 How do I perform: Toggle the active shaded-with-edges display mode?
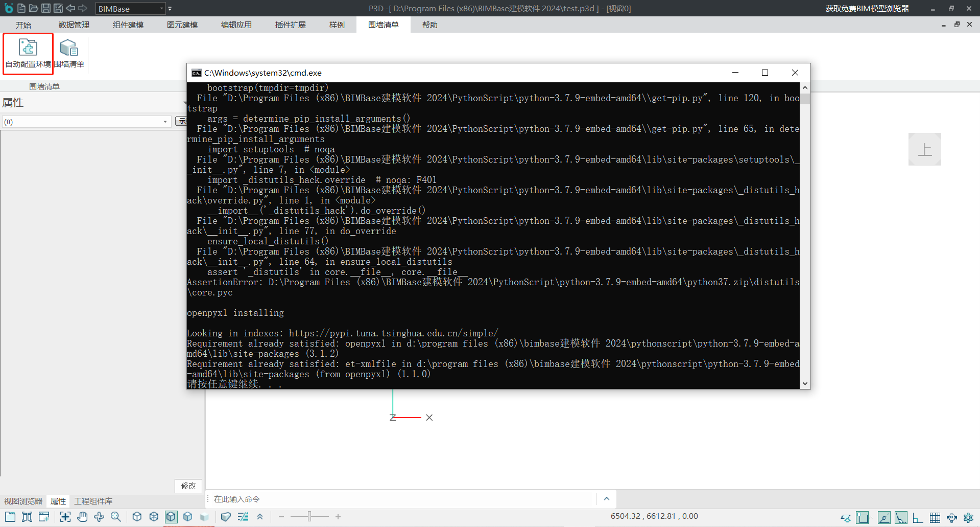tap(171, 517)
